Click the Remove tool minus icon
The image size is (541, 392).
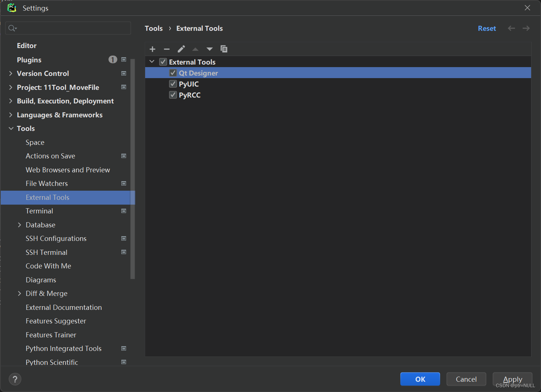[x=167, y=49]
